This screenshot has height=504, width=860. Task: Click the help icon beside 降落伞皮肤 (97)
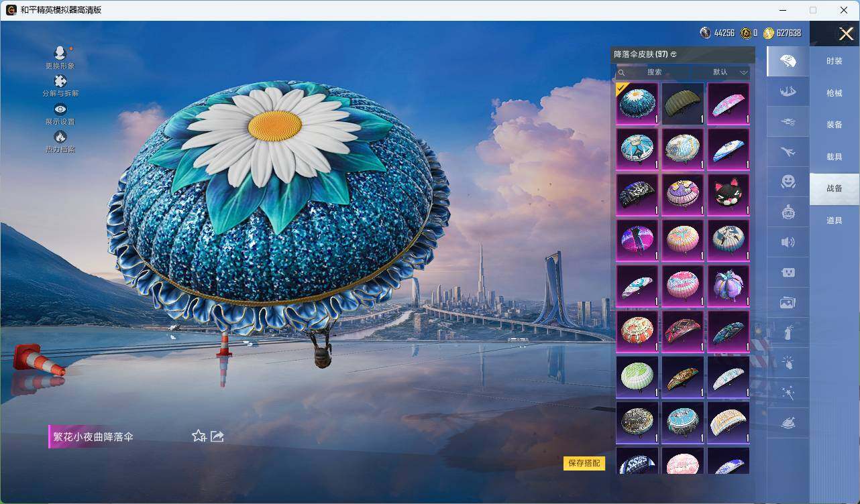pos(674,54)
